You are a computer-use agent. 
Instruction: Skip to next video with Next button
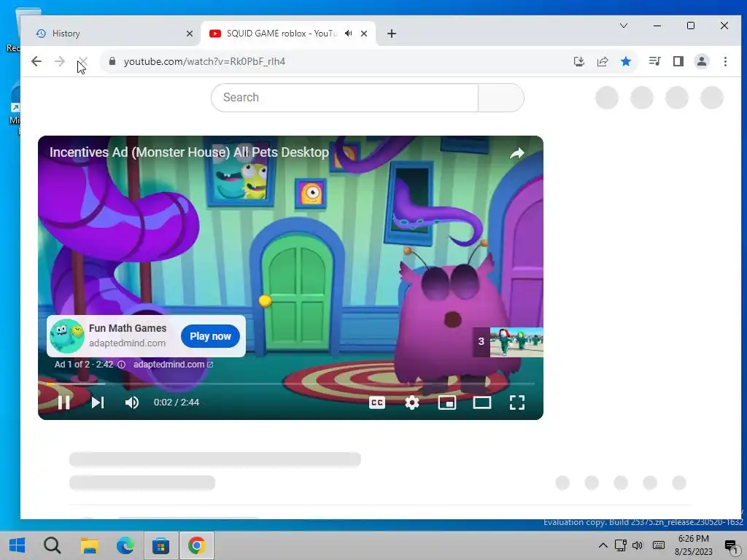[x=98, y=402]
